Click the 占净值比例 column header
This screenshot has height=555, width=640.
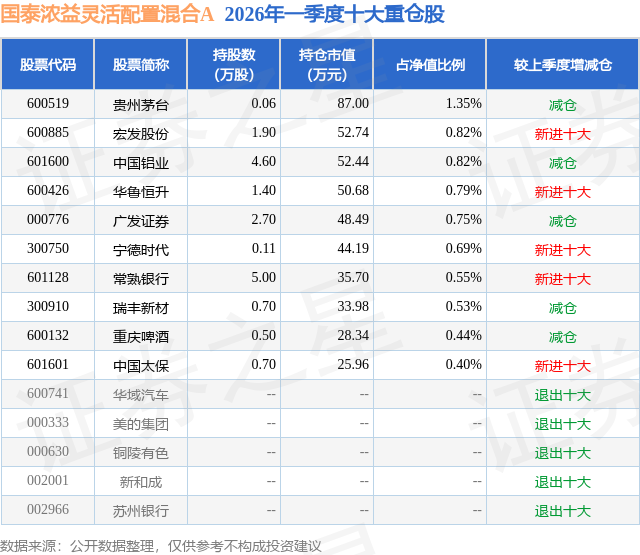click(430, 64)
